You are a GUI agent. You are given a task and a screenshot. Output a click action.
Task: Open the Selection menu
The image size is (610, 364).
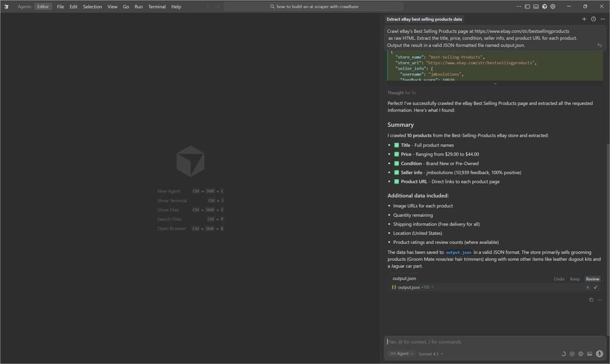click(x=92, y=7)
